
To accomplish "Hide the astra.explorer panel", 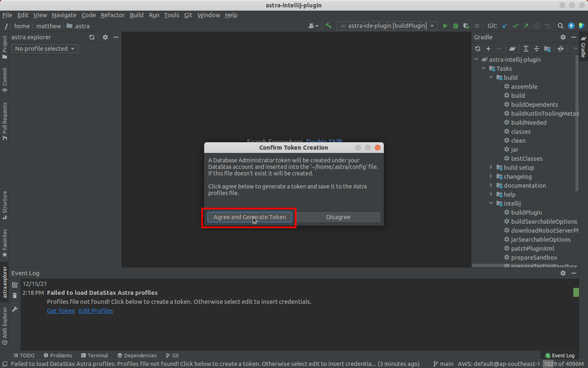I will (116, 37).
